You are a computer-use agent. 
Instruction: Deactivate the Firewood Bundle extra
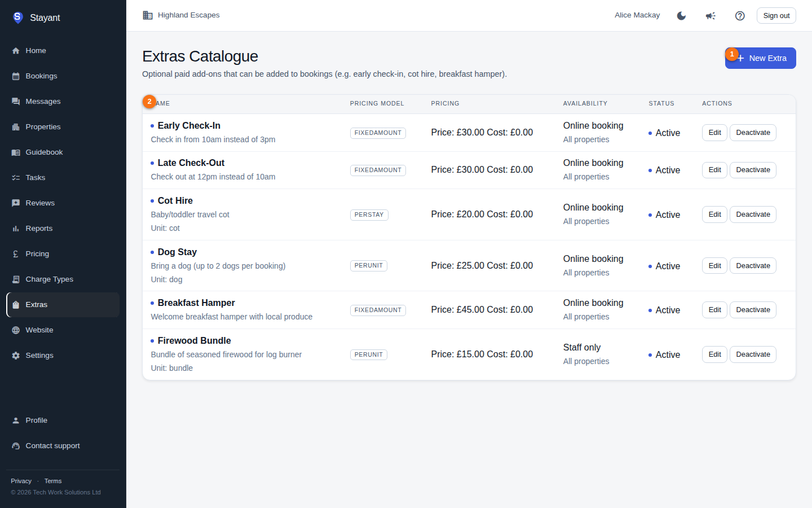[x=753, y=354]
